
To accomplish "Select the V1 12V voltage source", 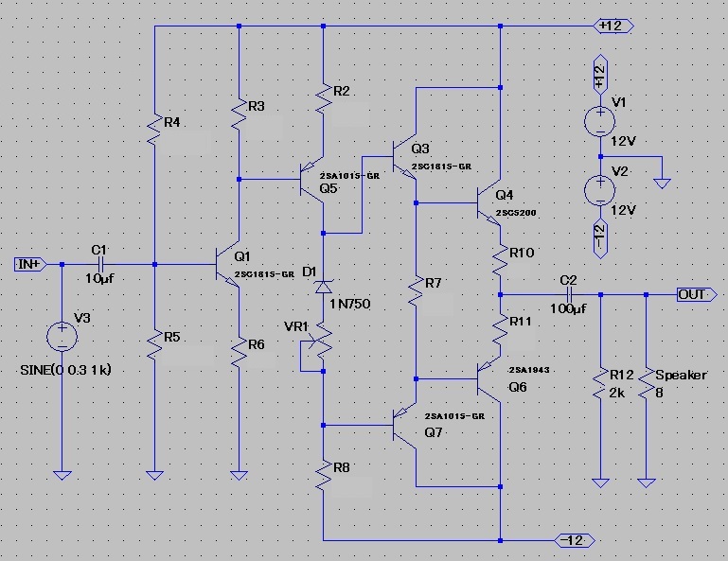I will [598, 120].
